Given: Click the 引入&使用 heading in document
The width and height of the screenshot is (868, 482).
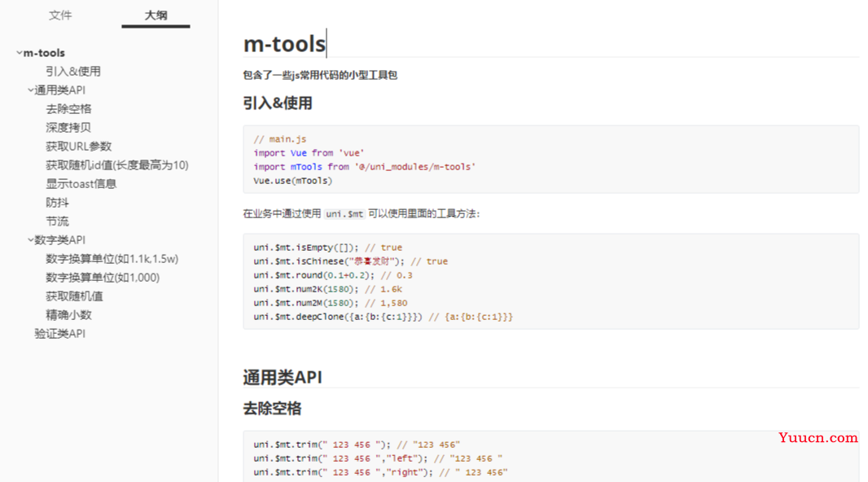Looking at the screenshot, I should (278, 103).
